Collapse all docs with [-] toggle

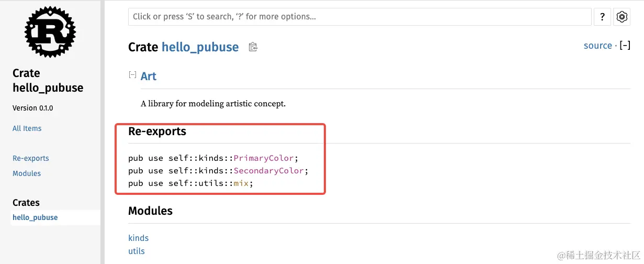pos(625,46)
